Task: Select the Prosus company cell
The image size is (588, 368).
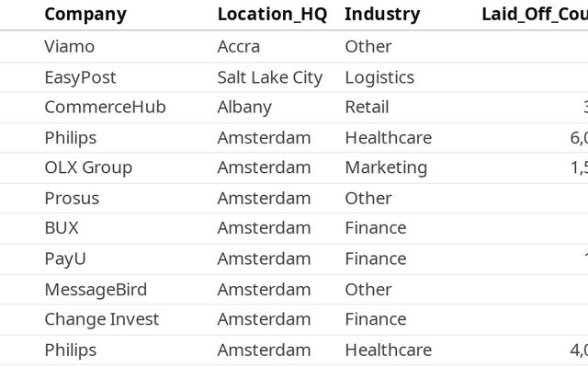Action: [72, 198]
